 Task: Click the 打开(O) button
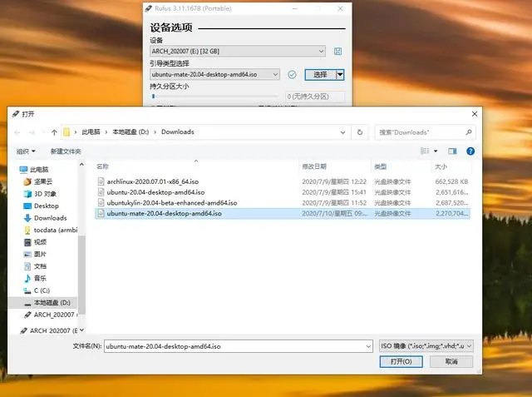click(x=401, y=362)
